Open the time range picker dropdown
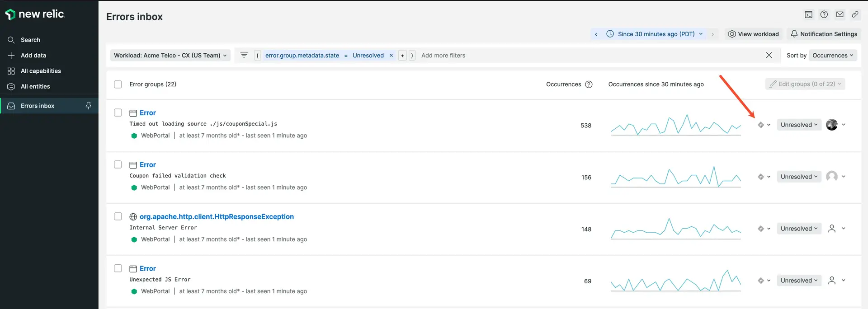 656,34
